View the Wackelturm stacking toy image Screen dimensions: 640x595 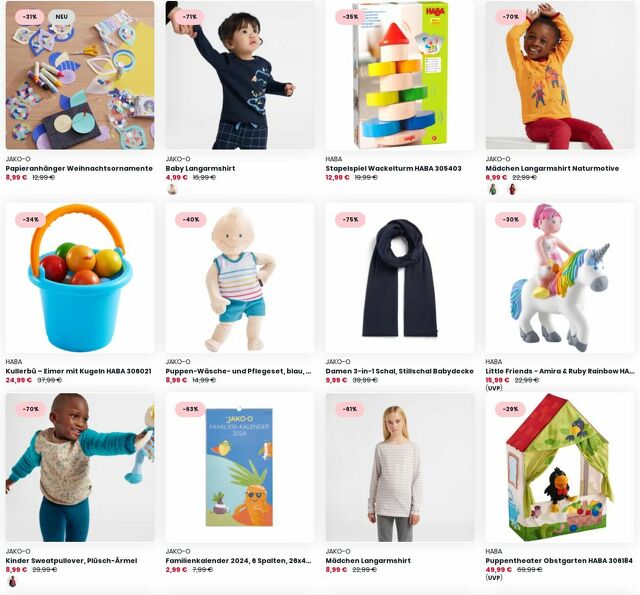coord(400,75)
